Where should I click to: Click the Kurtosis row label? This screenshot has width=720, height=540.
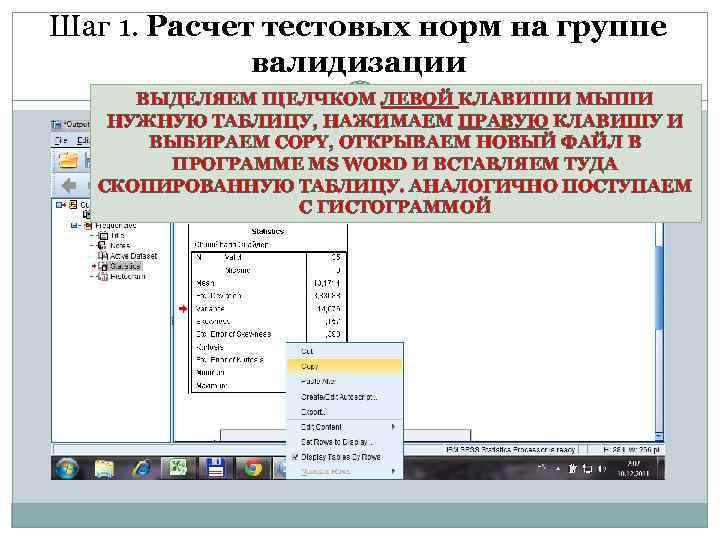point(210,347)
